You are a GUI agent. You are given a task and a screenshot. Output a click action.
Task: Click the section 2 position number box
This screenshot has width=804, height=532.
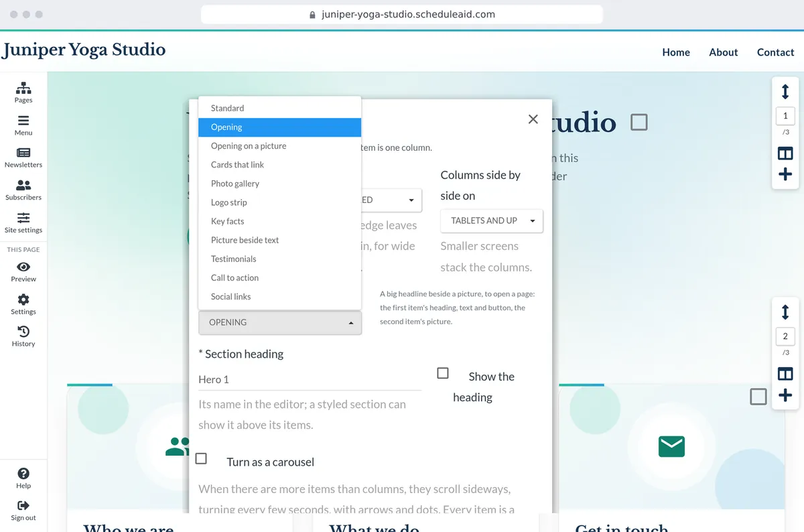[x=785, y=336]
